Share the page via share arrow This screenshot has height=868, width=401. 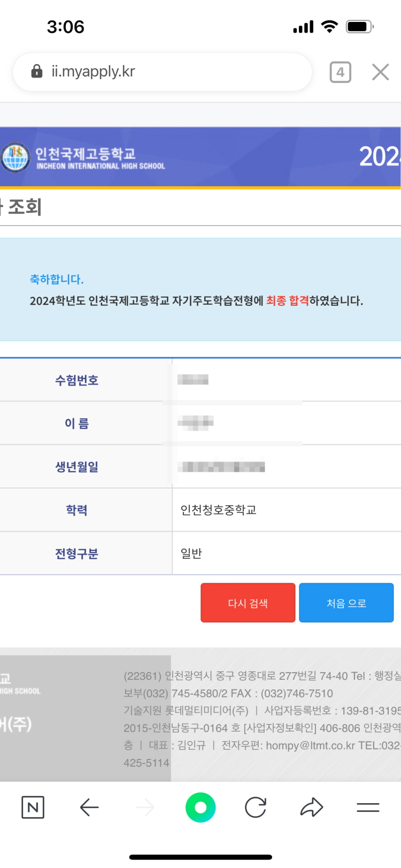(x=312, y=807)
